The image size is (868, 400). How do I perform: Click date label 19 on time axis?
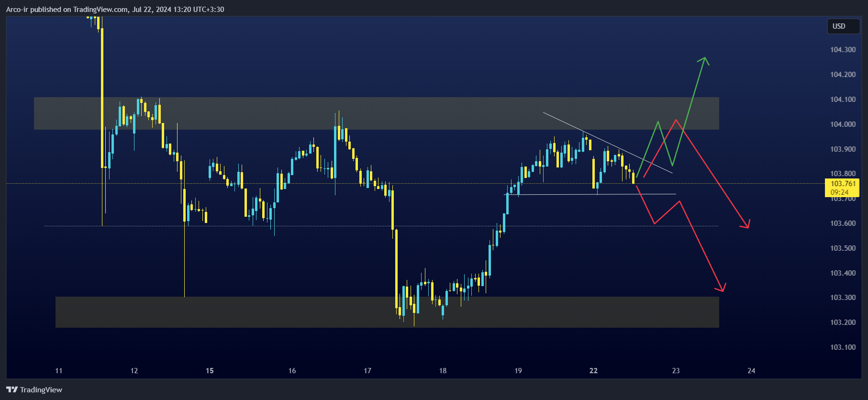click(518, 371)
